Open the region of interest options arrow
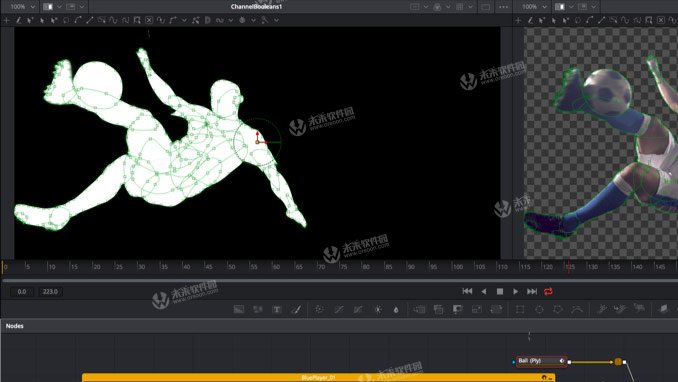 [426, 7]
